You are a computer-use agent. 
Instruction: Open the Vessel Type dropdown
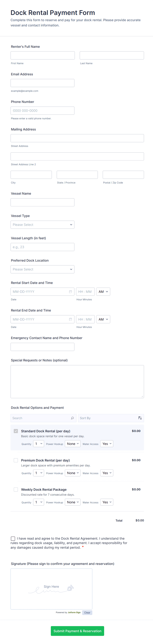click(42, 225)
